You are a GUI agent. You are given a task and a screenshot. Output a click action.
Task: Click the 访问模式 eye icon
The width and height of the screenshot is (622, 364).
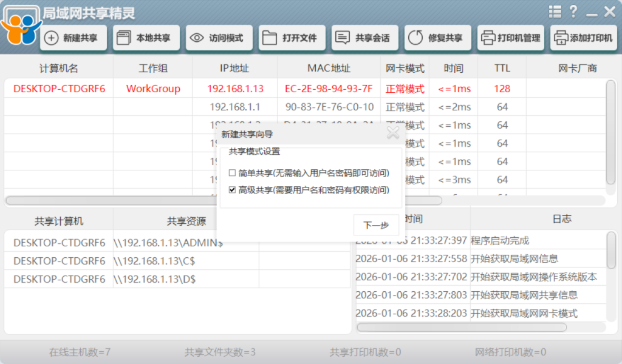coord(197,38)
